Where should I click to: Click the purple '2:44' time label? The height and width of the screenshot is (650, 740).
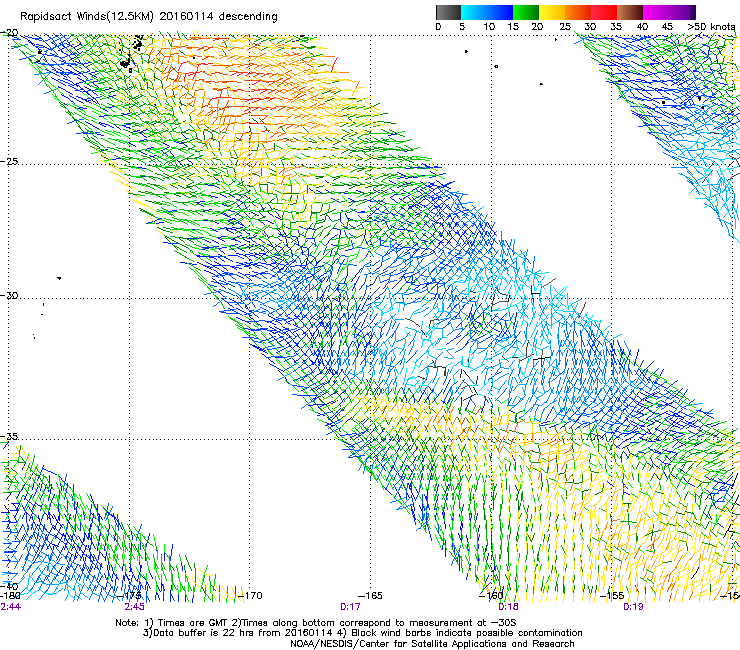click(10, 607)
